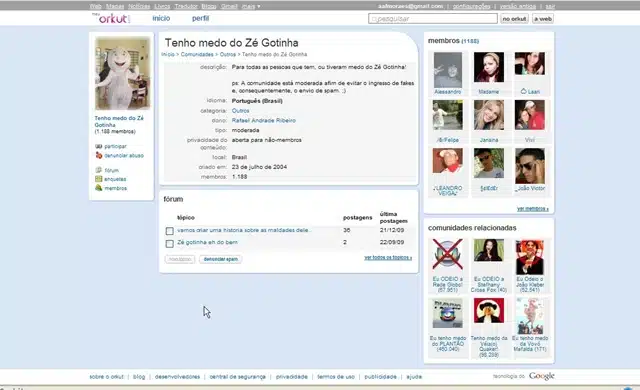
Task: Open the Eu ODEIO a Rede Globo community thumbnail
Action: [x=448, y=255]
